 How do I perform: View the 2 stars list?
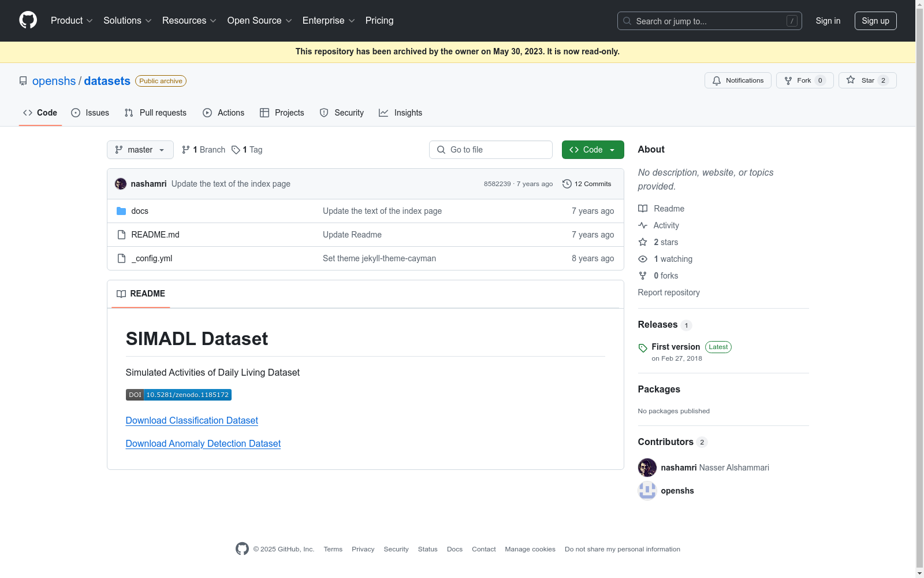point(658,242)
